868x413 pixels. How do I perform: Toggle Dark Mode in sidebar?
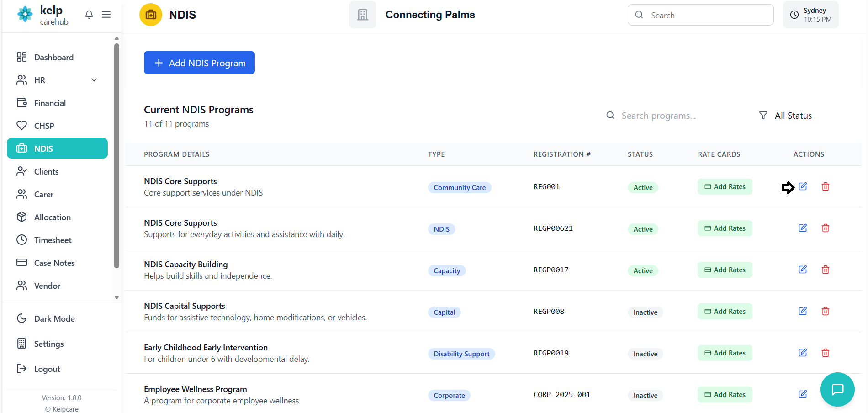54,318
